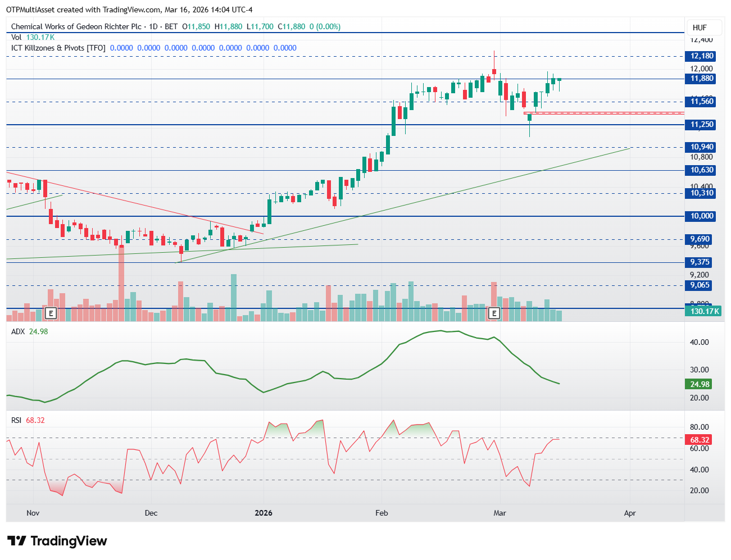Click the November earnings E marker
The height and width of the screenshot is (560, 731).
51,313
